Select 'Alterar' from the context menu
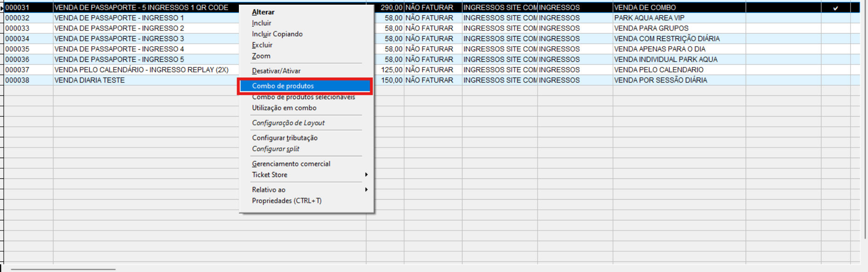Viewport: 868px width, 272px height. pos(263,12)
